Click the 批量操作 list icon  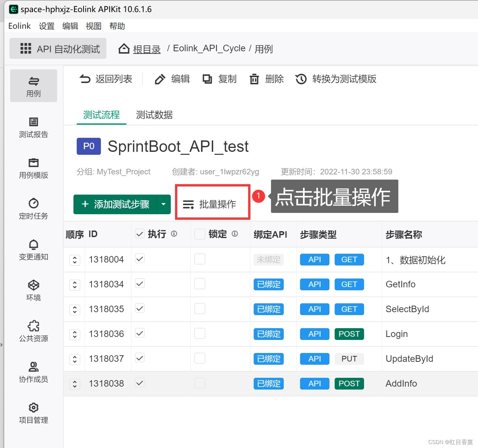[x=188, y=204]
